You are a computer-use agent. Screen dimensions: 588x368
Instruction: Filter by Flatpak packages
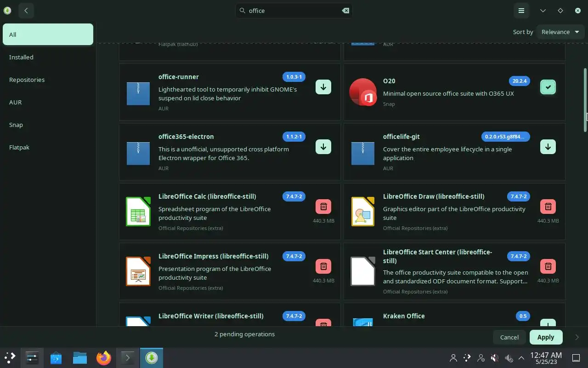48,147
